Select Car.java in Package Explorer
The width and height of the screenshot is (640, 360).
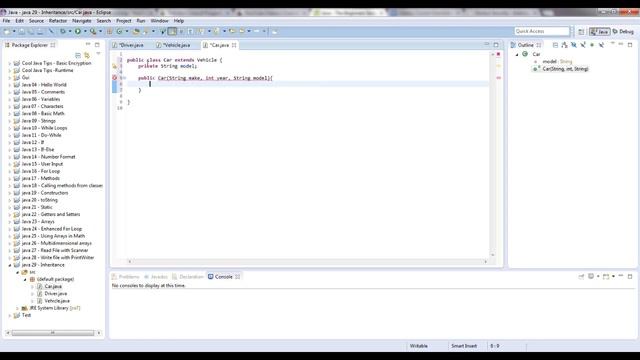pyautogui.click(x=53, y=286)
